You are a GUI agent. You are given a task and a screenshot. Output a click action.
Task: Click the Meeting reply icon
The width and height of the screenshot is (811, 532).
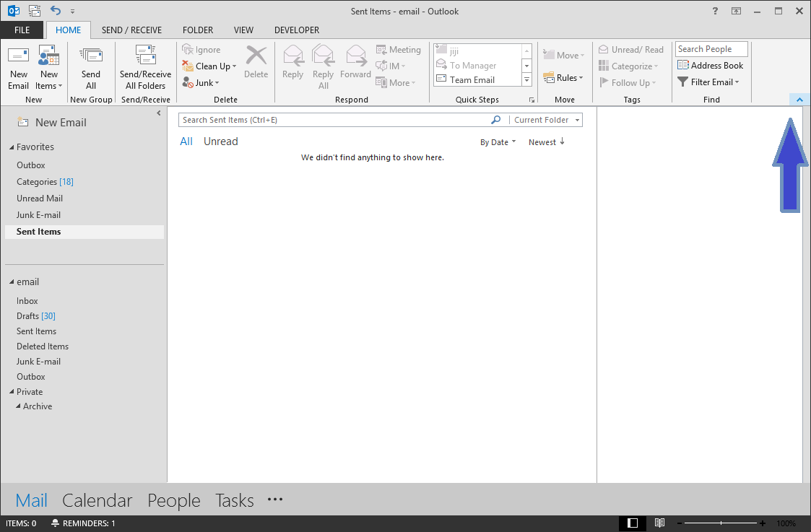381,50
